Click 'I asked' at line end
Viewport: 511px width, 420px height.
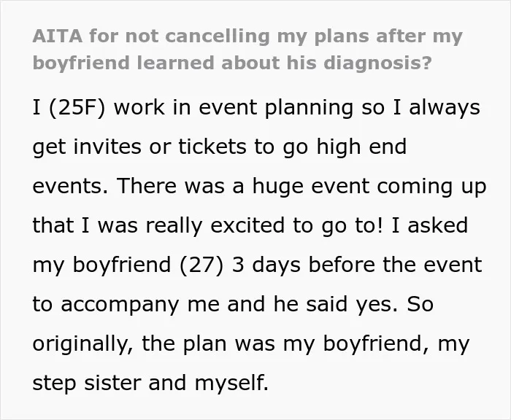coord(429,225)
